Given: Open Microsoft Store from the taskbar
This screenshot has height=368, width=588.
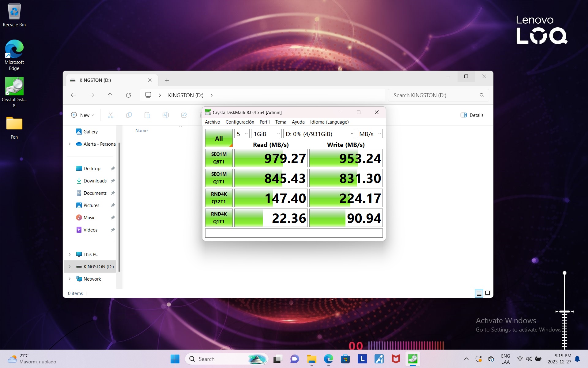Looking at the screenshot, I should click(345, 359).
